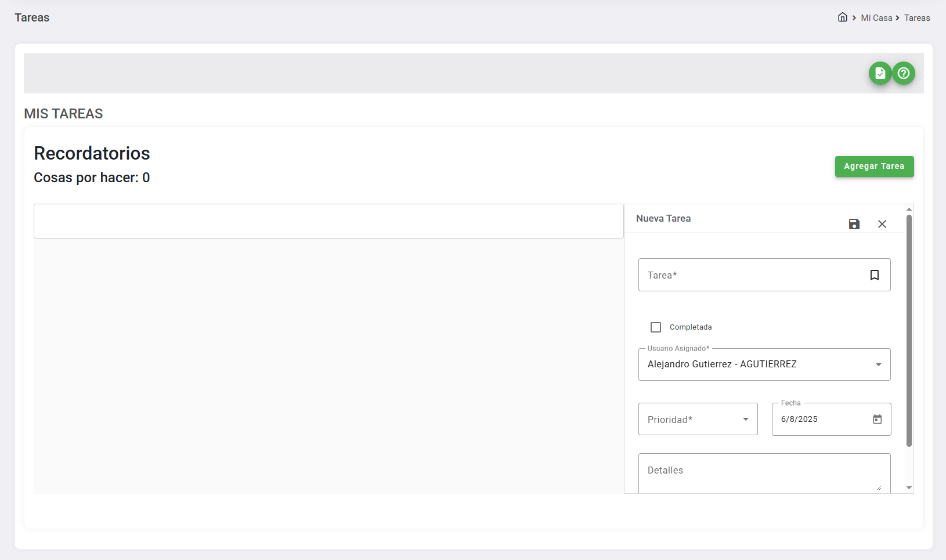Viewport: 946px width, 560px height.
Task: Click the empty task list box under Recordatorios
Action: (x=328, y=221)
